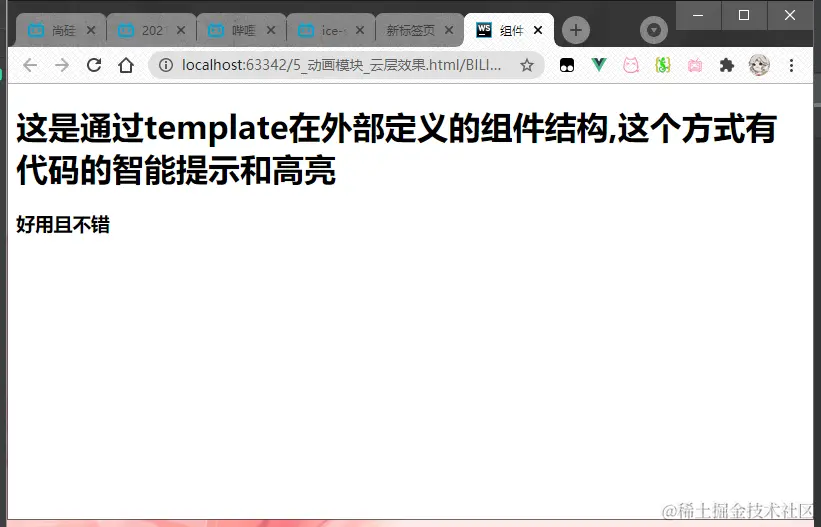
Task: Open the Vue devtools extension icon
Action: point(599,65)
